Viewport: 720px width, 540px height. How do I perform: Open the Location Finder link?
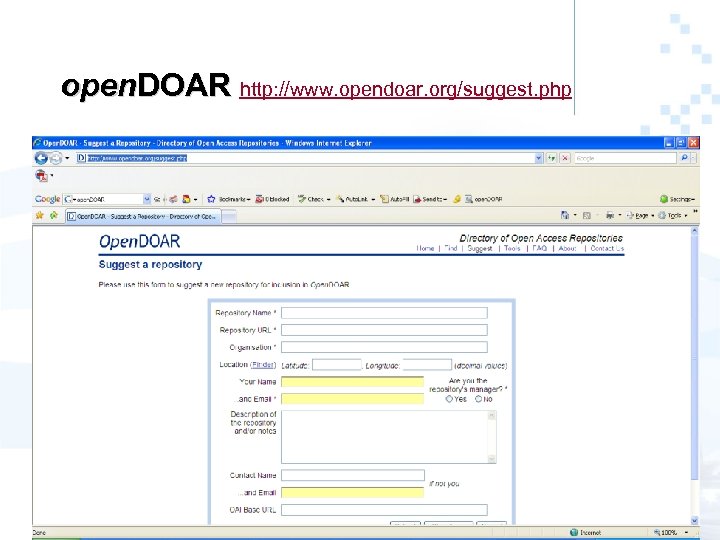pos(263,365)
